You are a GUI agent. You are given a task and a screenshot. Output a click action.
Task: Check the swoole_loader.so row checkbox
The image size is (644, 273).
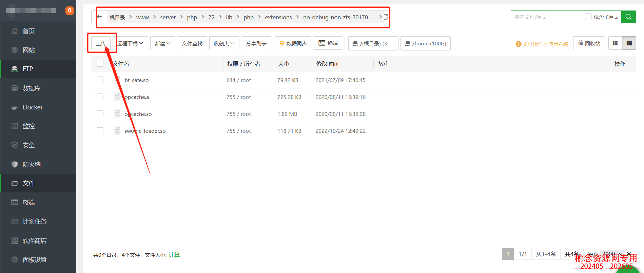100,131
